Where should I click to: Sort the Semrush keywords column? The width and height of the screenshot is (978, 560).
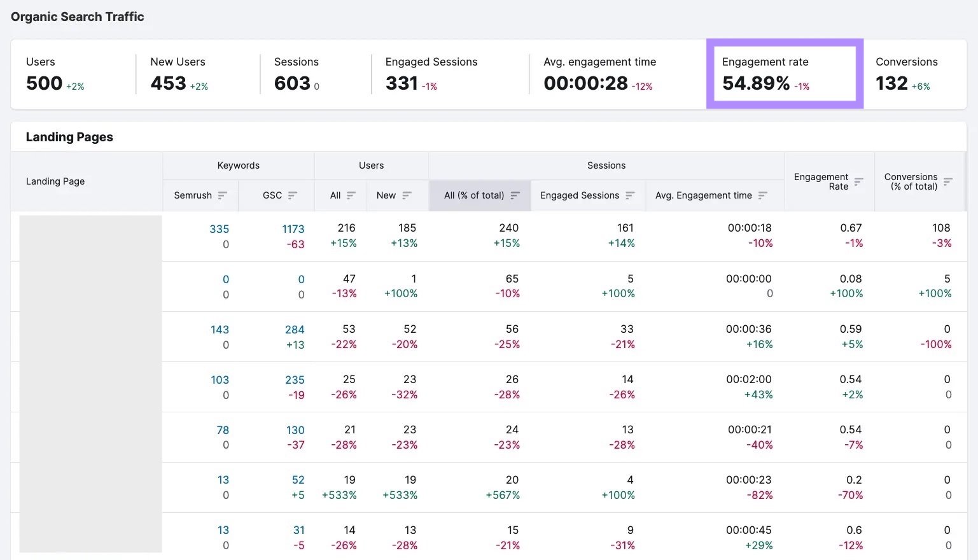(x=222, y=195)
